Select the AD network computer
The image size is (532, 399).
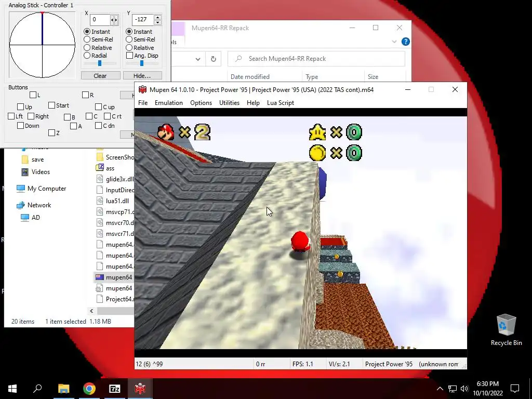coord(30,218)
